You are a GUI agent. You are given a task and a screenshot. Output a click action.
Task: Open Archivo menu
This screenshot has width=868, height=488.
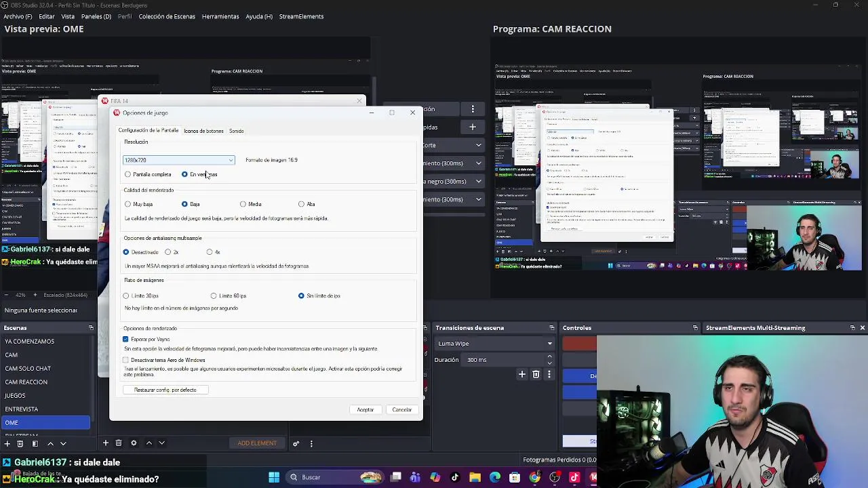[18, 16]
